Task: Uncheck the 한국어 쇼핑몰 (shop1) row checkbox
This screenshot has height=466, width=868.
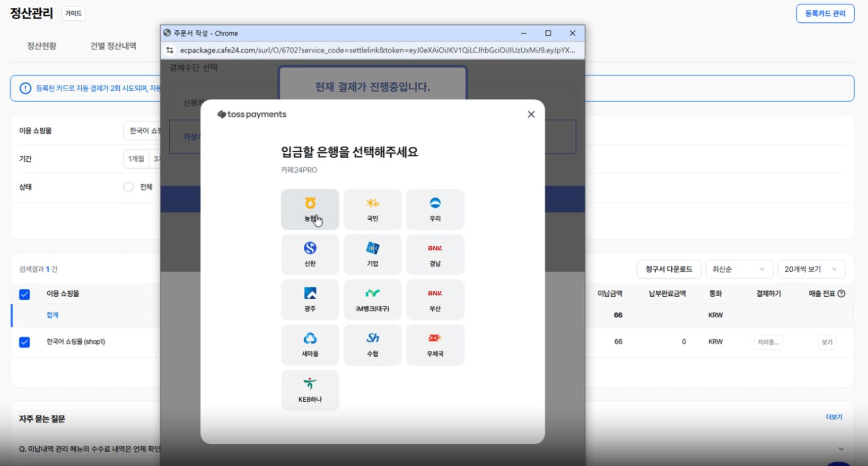Action: [24, 342]
